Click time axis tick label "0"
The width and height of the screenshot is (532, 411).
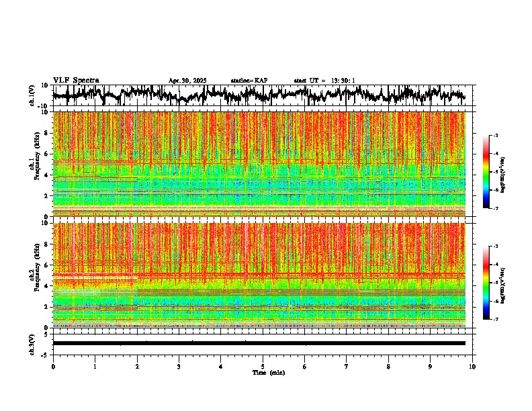53,367
